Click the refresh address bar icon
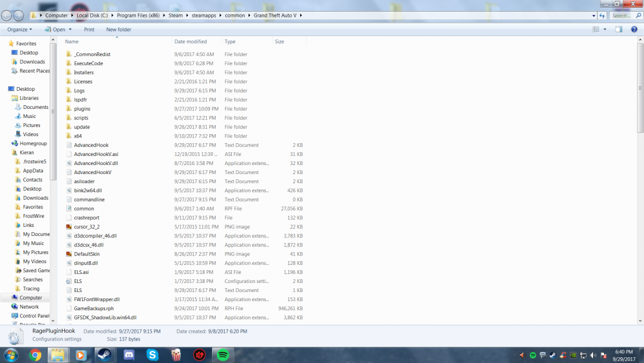This screenshot has width=644, height=363. point(602,15)
